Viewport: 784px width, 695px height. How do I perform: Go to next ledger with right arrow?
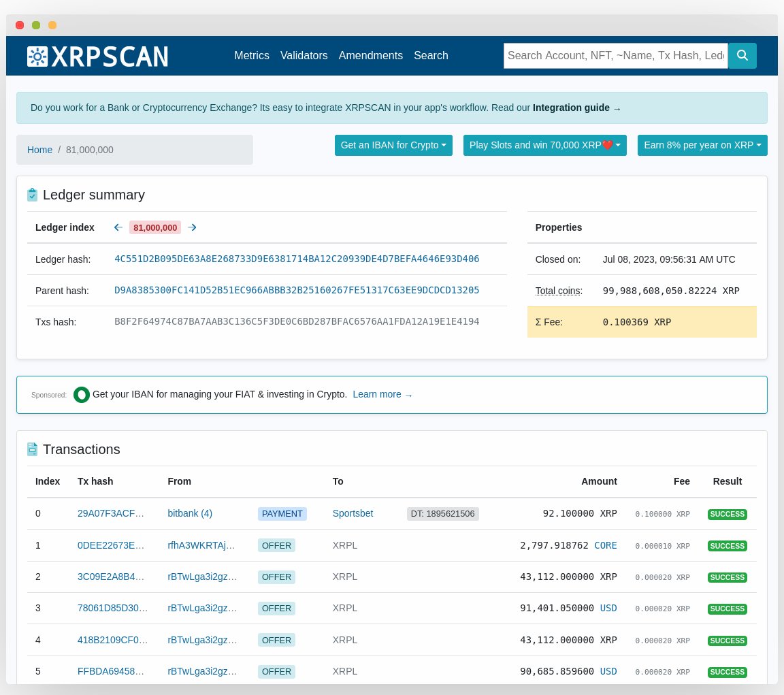tap(192, 227)
